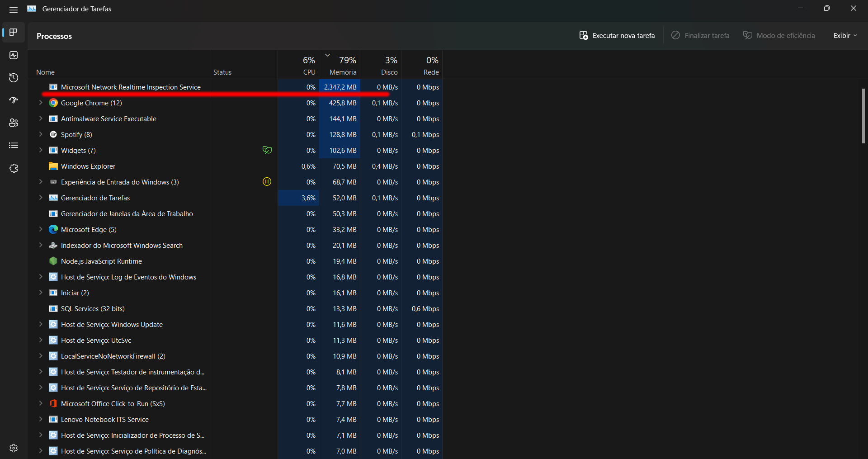The width and height of the screenshot is (868, 459).
Task: Click the 0,6 Mbps network value
Action: click(x=425, y=309)
